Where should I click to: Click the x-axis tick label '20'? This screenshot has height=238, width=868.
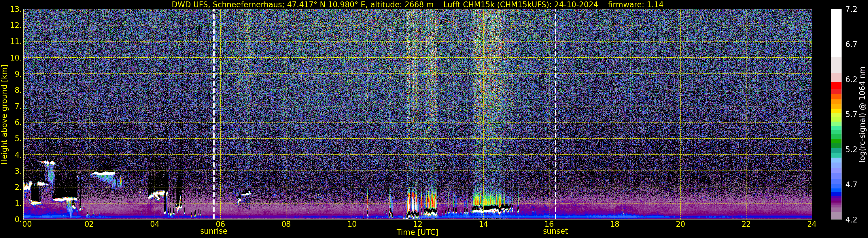(680, 224)
